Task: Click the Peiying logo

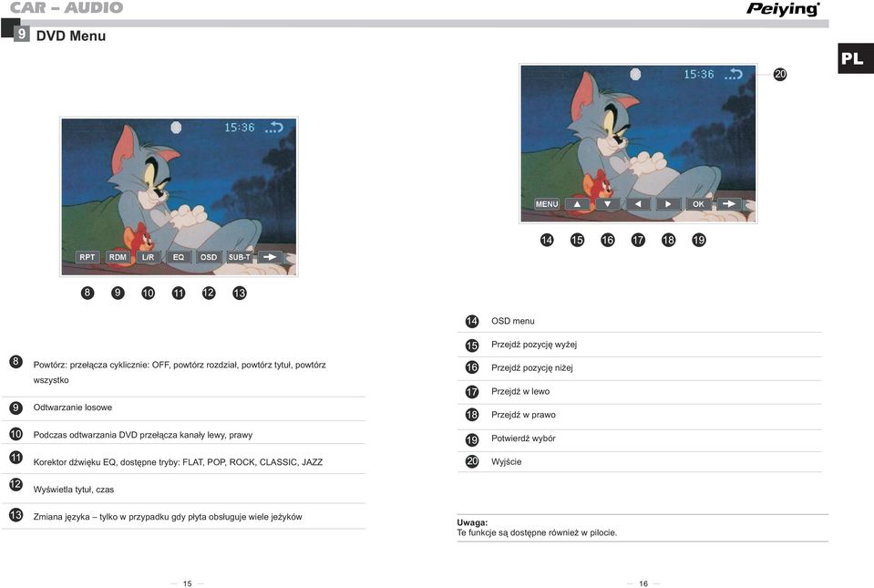Action: pyautogui.click(x=783, y=9)
